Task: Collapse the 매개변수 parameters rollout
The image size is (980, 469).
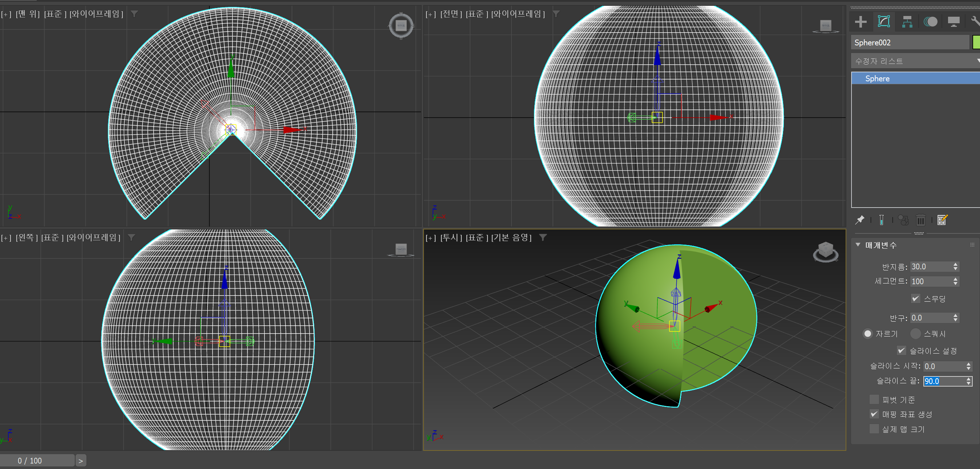Action: click(x=858, y=245)
